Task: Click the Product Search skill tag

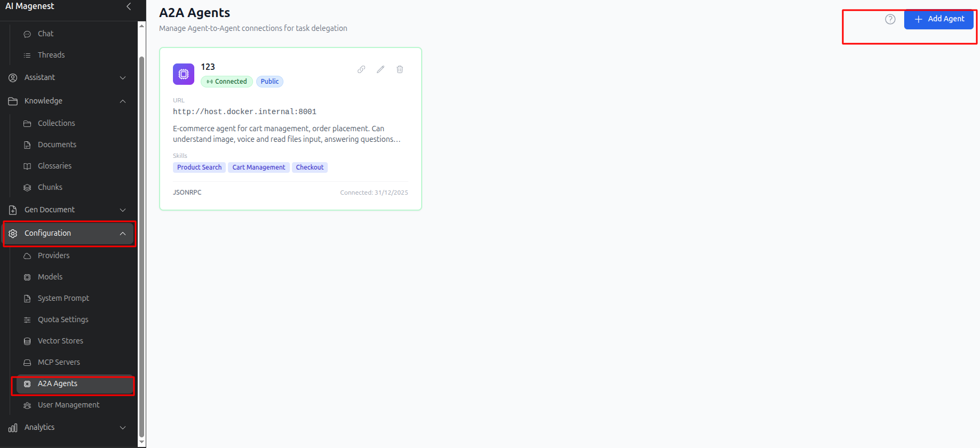Action: click(199, 167)
